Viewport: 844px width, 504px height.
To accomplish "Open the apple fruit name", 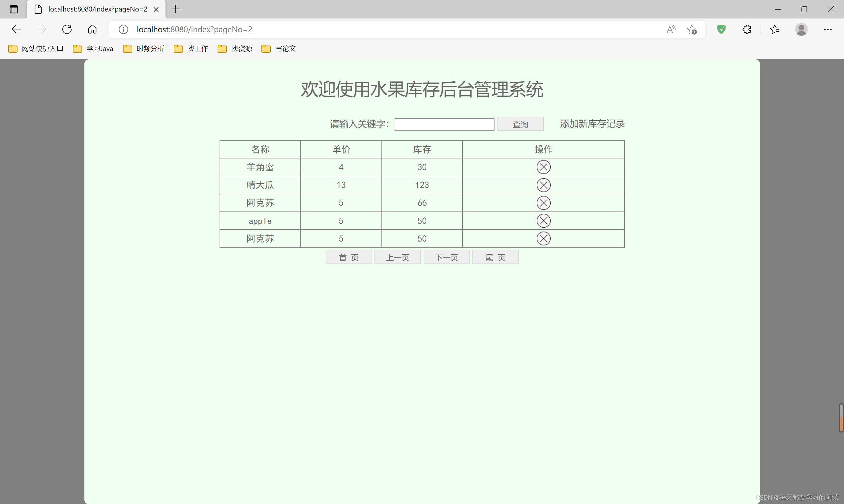I will point(260,221).
